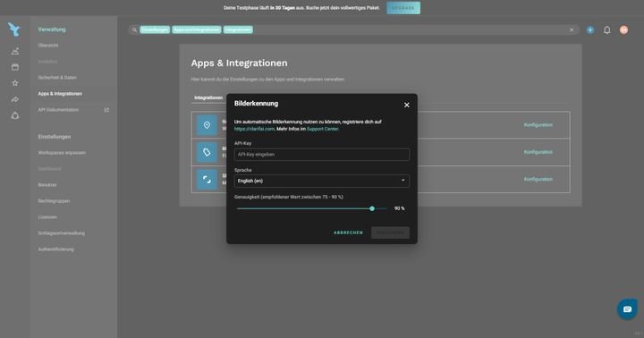This screenshot has width=644, height=338.
Task: Open the Sprache dropdown showing English (en)
Action: click(x=322, y=182)
